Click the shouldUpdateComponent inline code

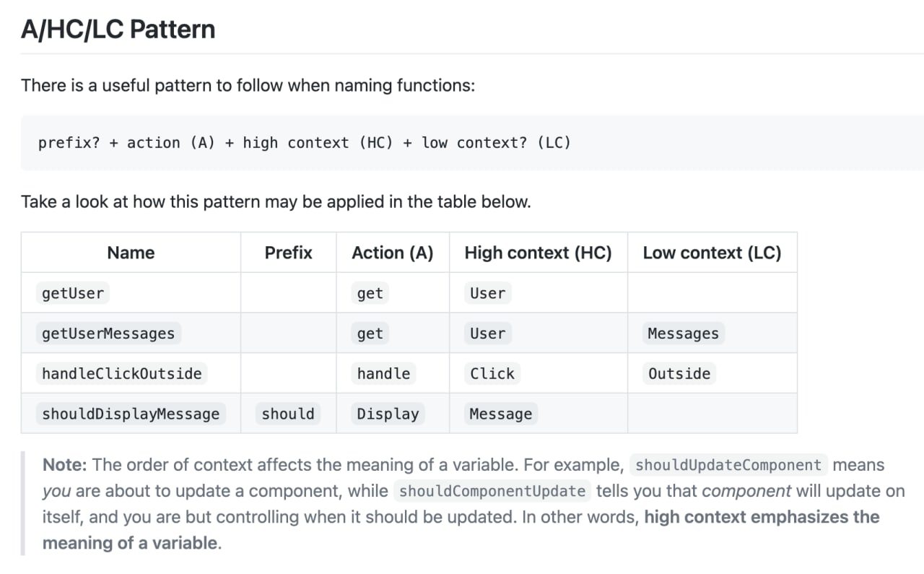tap(728, 465)
